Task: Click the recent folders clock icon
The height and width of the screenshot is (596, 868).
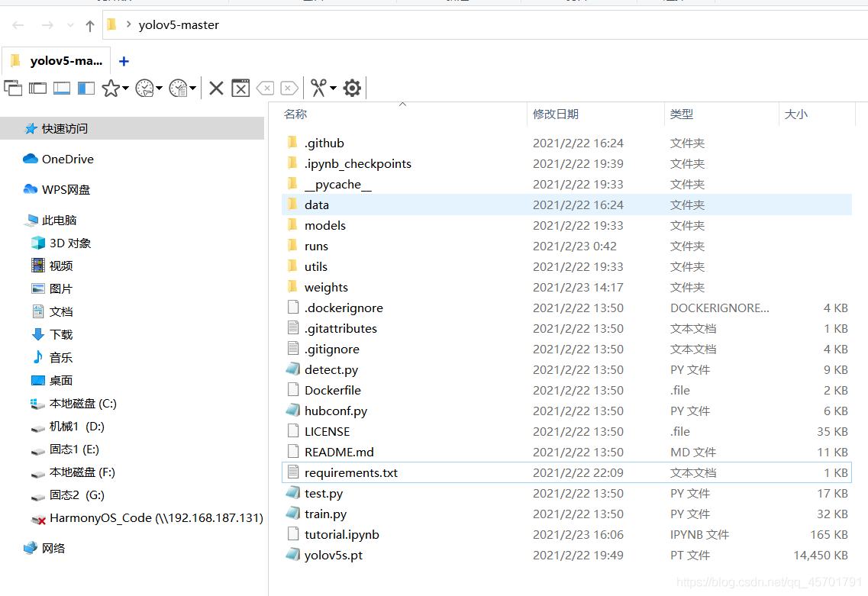Action: click(144, 88)
